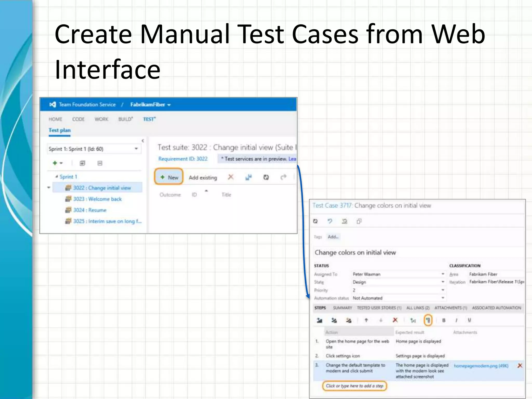The image size is (532, 399).
Task: Click the move step down arrow
Action: click(381, 320)
